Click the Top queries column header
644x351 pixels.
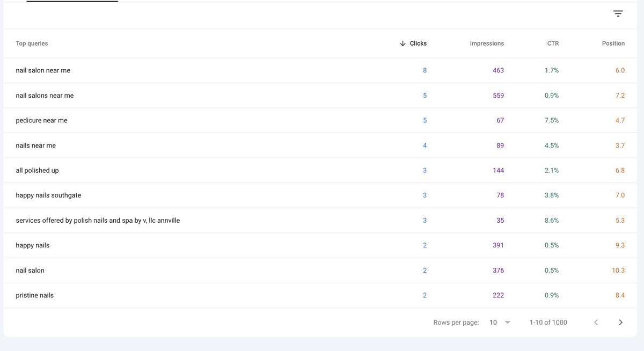32,43
